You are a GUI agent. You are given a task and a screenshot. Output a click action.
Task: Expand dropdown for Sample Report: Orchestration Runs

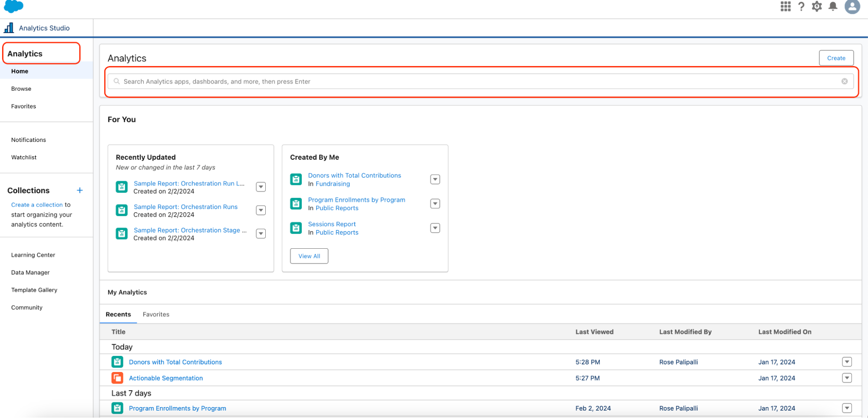pyautogui.click(x=261, y=211)
